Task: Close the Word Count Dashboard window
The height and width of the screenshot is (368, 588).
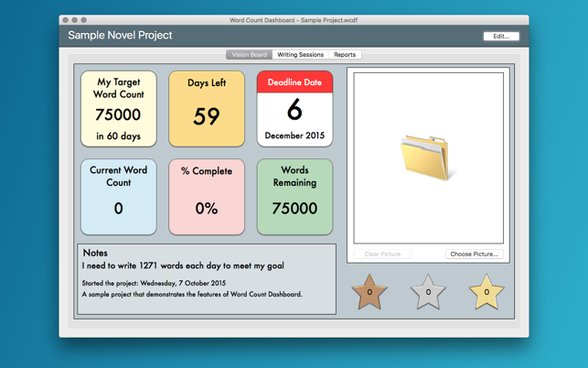Action: tap(66, 20)
